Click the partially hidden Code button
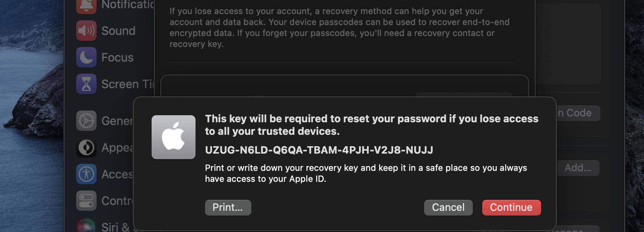644x232 pixels. point(578,113)
